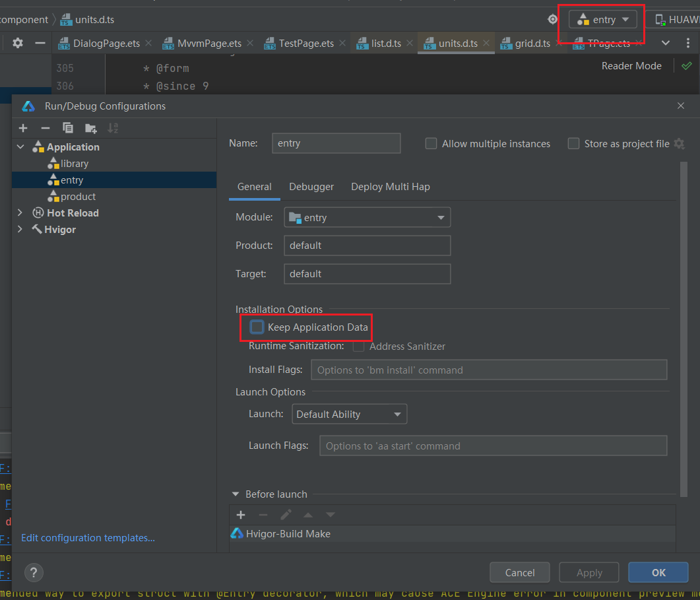Screen dimensions: 700x600
Task: Click the Name input field
Action: point(336,143)
